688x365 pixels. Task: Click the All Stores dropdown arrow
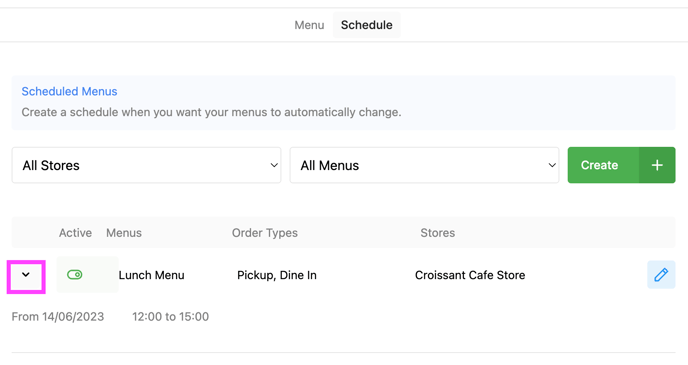tap(274, 165)
